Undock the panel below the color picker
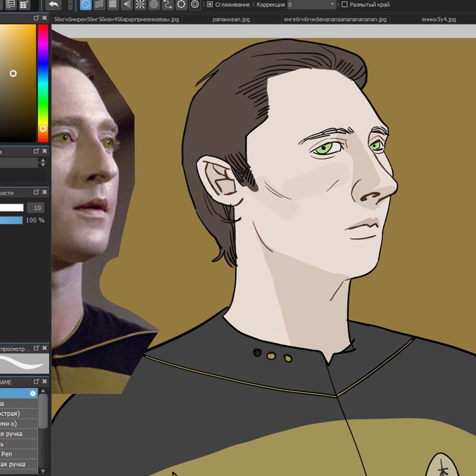This screenshot has width=476, height=476. [36, 151]
